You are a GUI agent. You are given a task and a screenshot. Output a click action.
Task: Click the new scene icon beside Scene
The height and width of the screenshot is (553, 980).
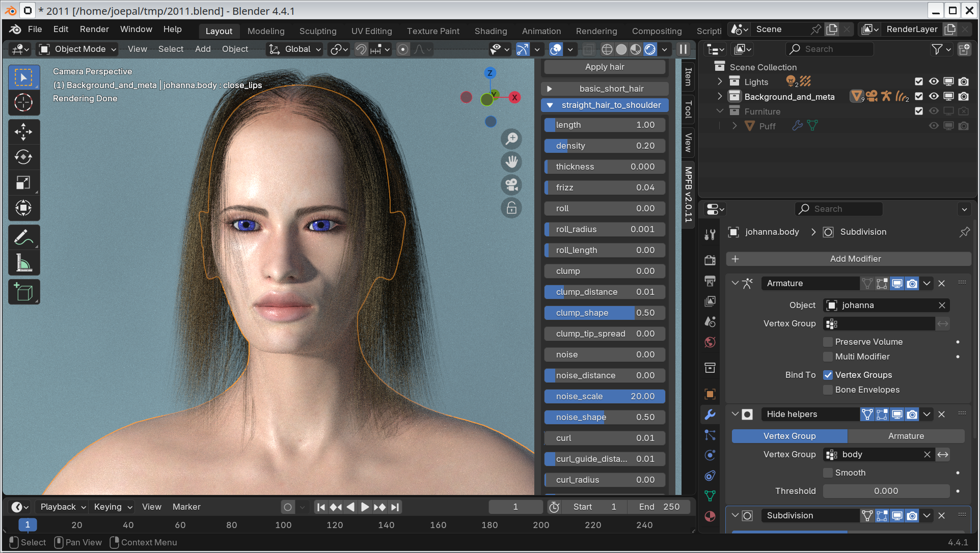point(832,30)
